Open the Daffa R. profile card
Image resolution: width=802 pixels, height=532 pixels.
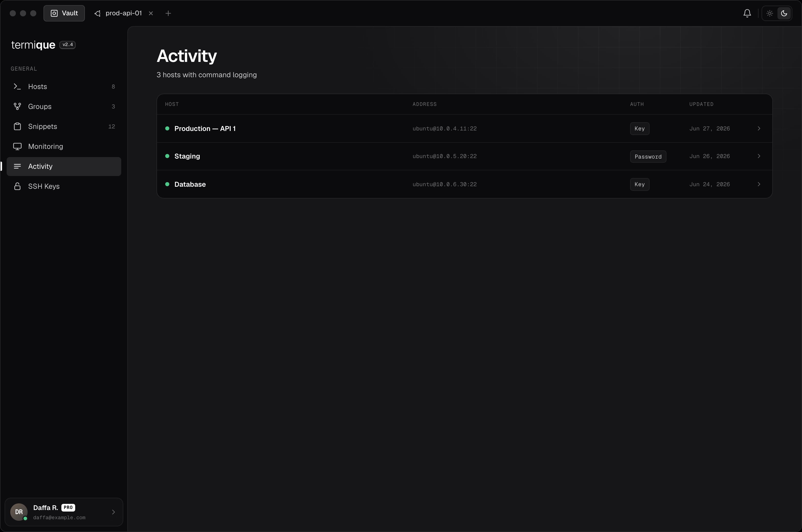64,512
